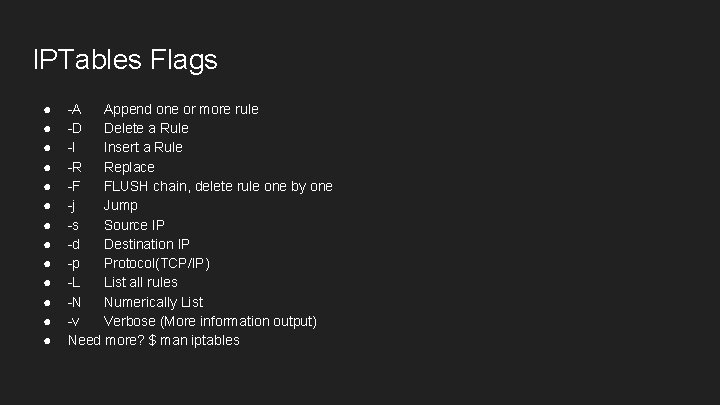Click the -p flag label
The image size is (720, 405).
[x=74, y=263]
